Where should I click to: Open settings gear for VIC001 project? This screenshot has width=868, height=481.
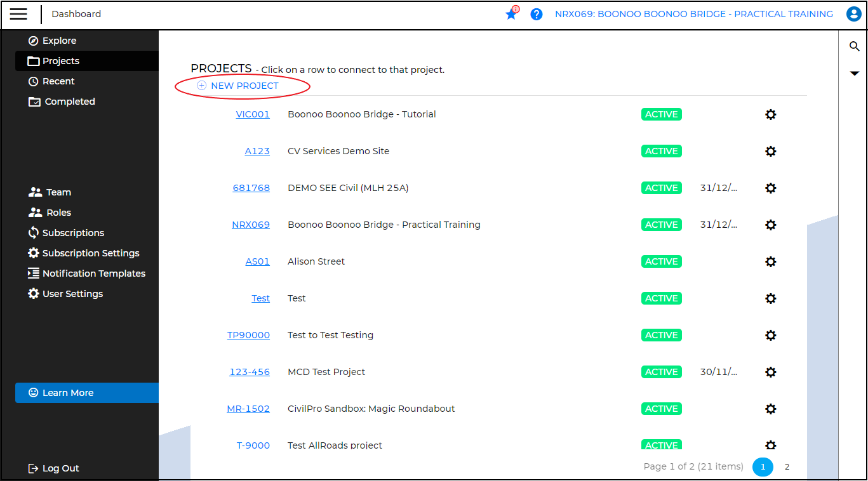[x=770, y=115]
